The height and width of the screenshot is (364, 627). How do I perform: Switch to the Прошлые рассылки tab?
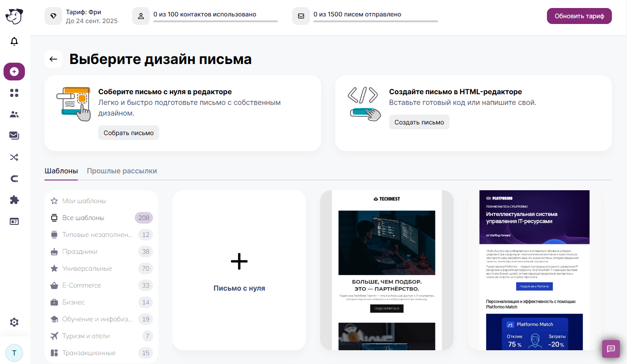click(x=122, y=171)
